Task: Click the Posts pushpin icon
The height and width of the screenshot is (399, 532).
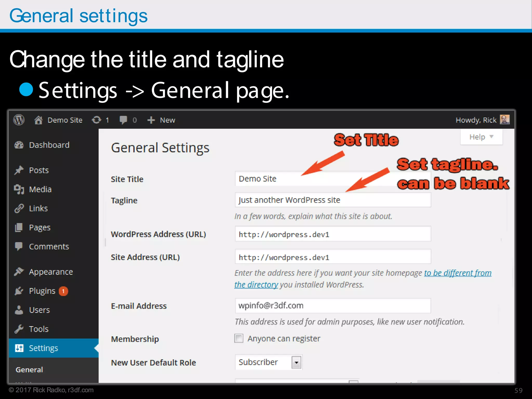Action: pyautogui.click(x=19, y=170)
